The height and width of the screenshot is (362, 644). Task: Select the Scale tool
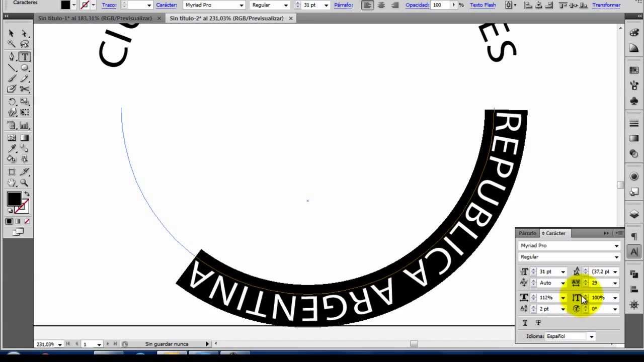pyautogui.click(x=24, y=102)
